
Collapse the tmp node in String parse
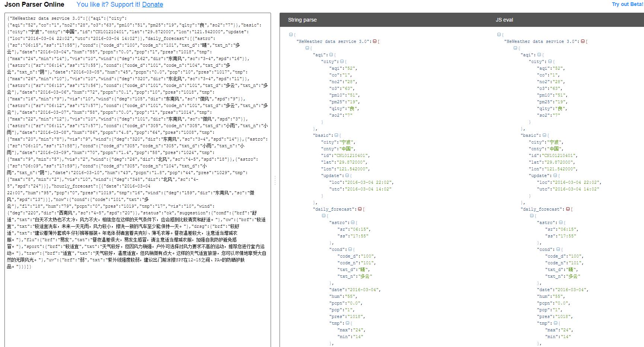(347, 323)
